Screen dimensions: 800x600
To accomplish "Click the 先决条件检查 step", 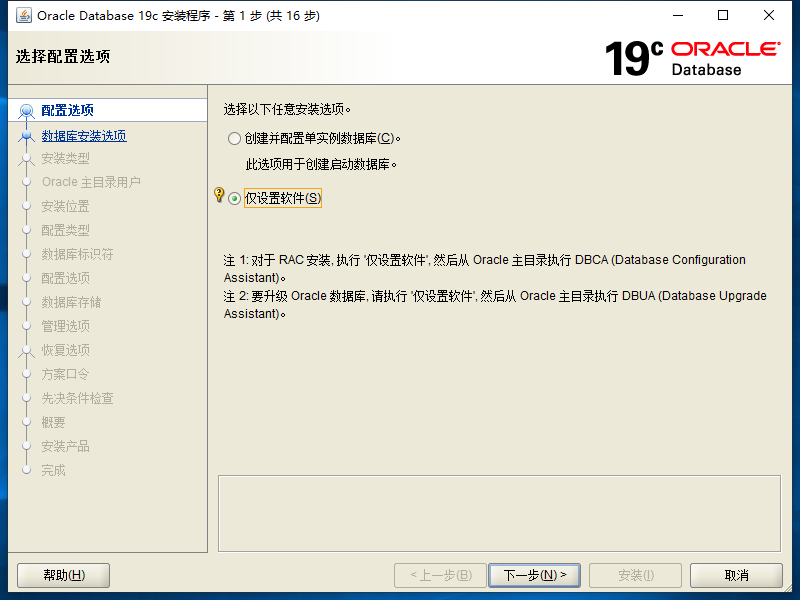I will 77,398.
